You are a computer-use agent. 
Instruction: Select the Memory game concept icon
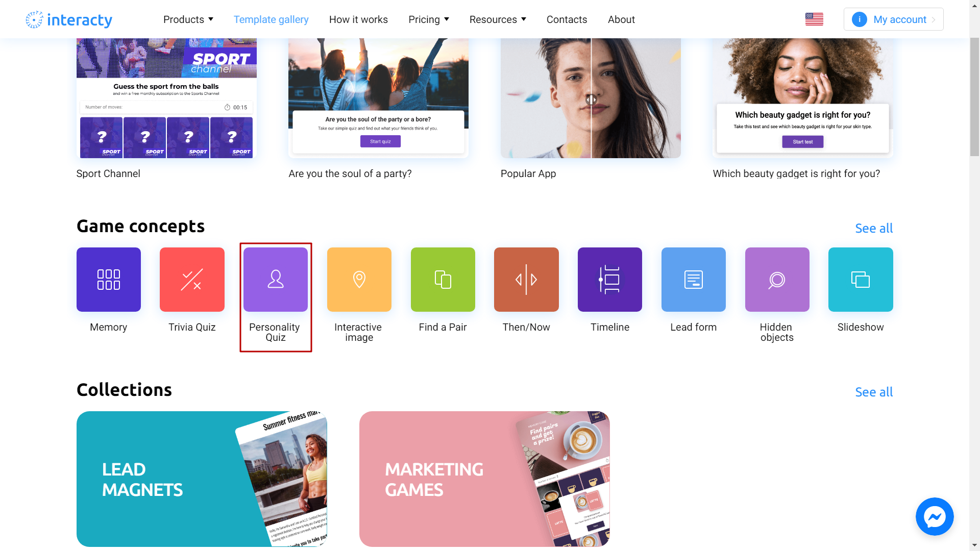[x=108, y=279]
